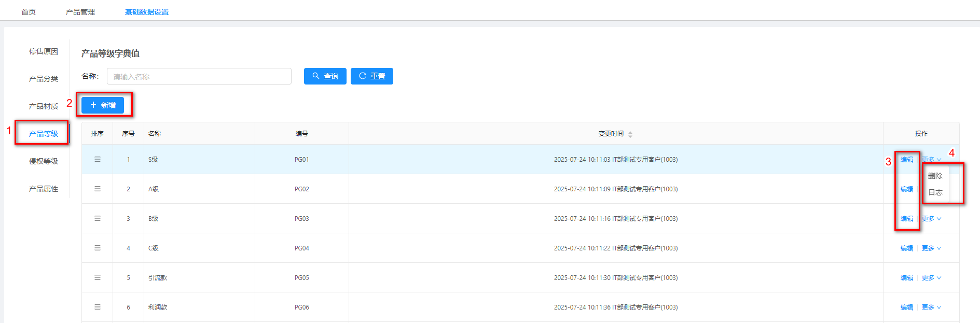The height and width of the screenshot is (323, 980).
Task: Click the sort handle icon for B级 row
Action: pos(97,218)
